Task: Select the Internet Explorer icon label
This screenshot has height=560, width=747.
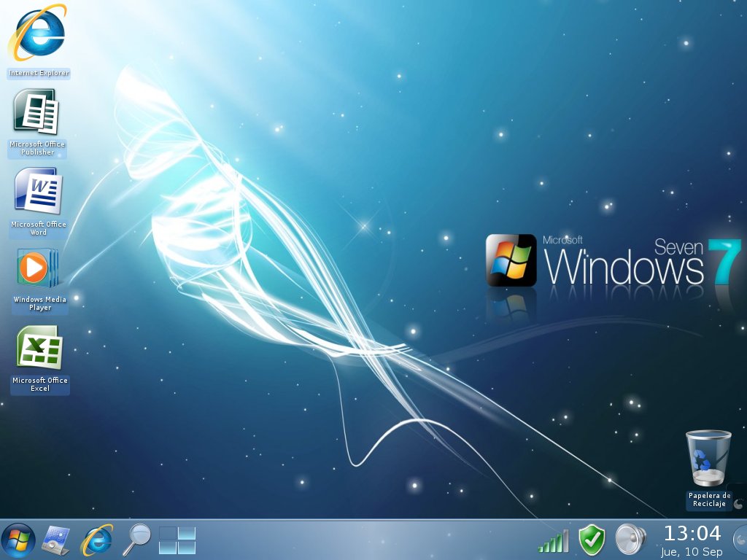Action: pyautogui.click(x=39, y=73)
